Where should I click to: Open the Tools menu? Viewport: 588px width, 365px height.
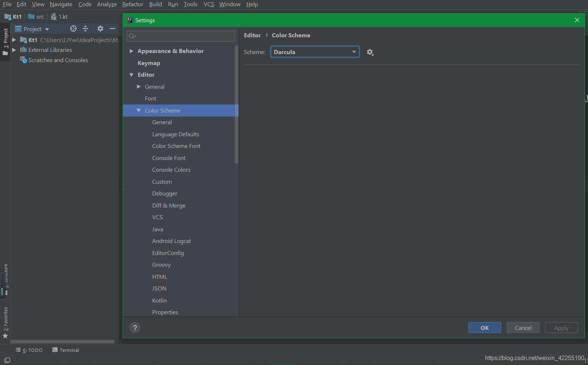[191, 4]
